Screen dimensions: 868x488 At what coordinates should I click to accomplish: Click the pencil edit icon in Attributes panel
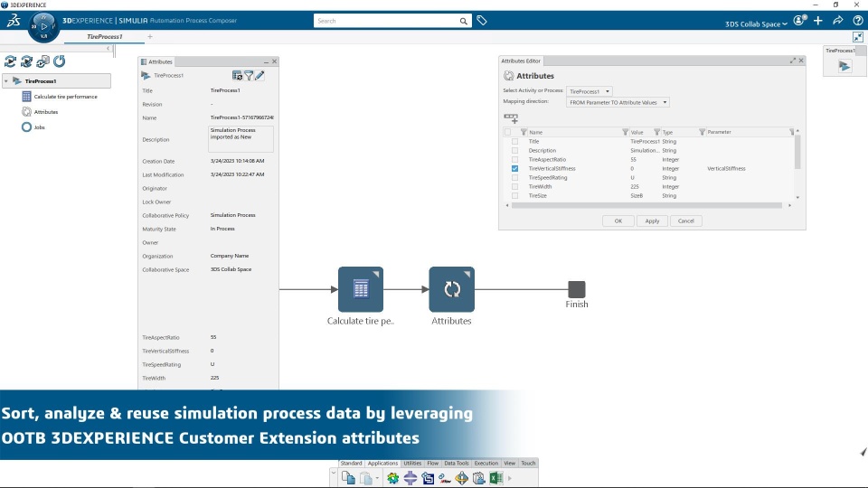tap(259, 75)
